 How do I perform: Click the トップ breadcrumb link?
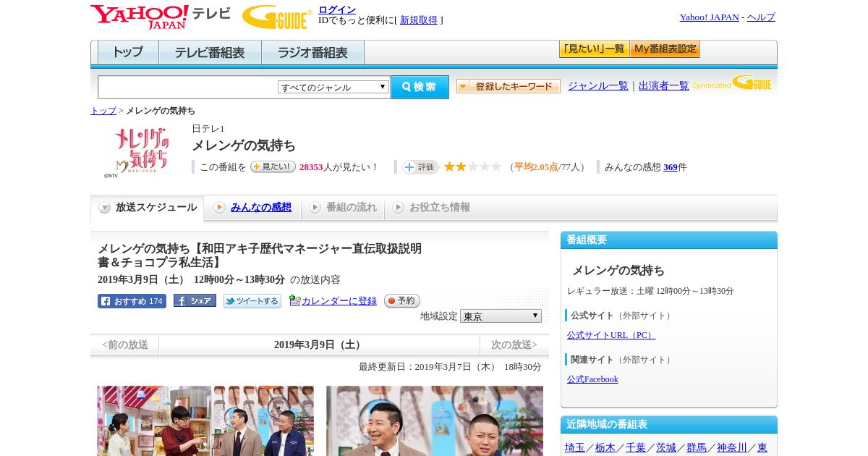pyautogui.click(x=103, y=111)
